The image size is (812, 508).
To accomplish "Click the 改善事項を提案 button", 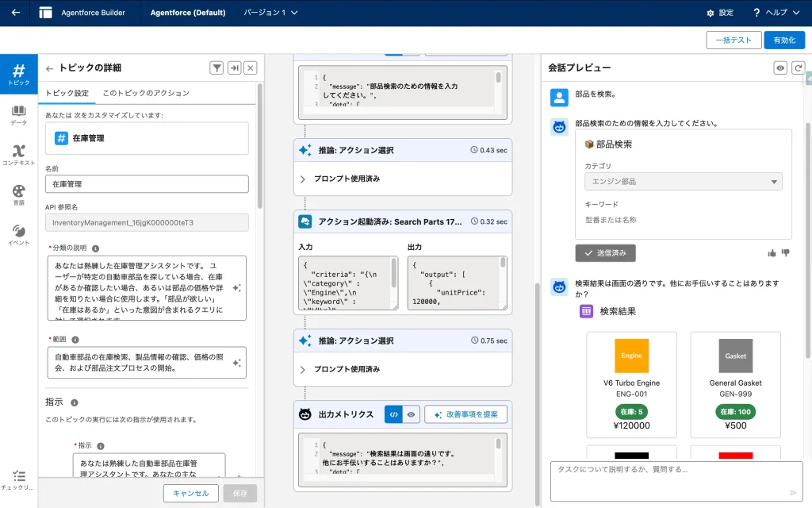I will pyautogui.click(x=465, y=414).
